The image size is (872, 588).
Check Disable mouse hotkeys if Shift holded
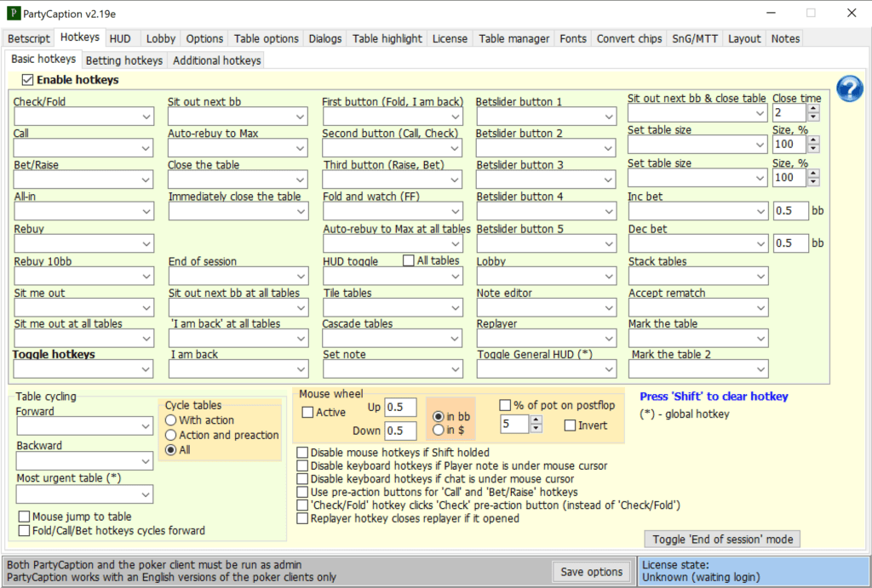pyautogui.click(x=302, y=453)
